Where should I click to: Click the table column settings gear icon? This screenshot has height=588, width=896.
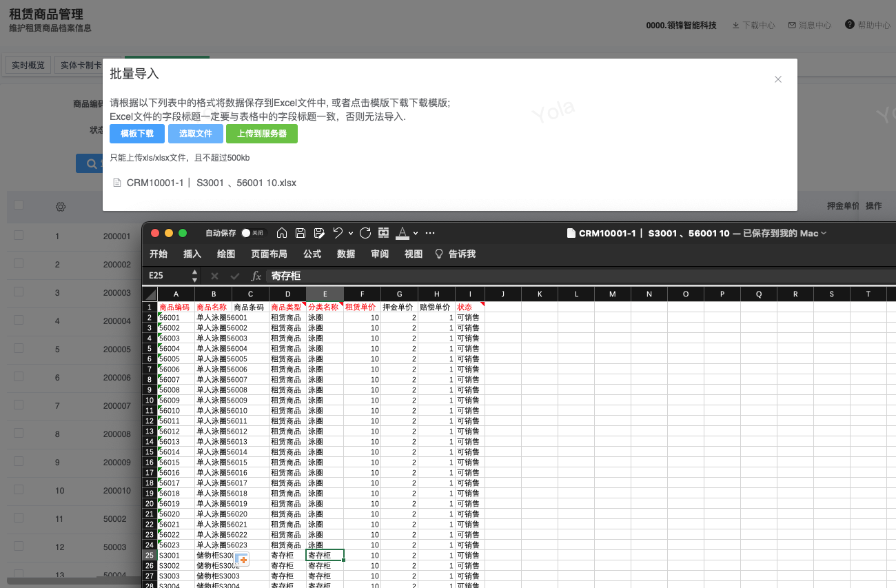click(x=61, y=207)
